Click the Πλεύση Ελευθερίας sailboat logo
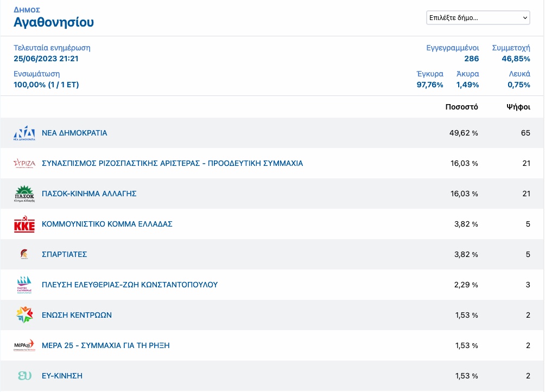The height and width of the screenshot is (392, 545). tap(24, 285)
